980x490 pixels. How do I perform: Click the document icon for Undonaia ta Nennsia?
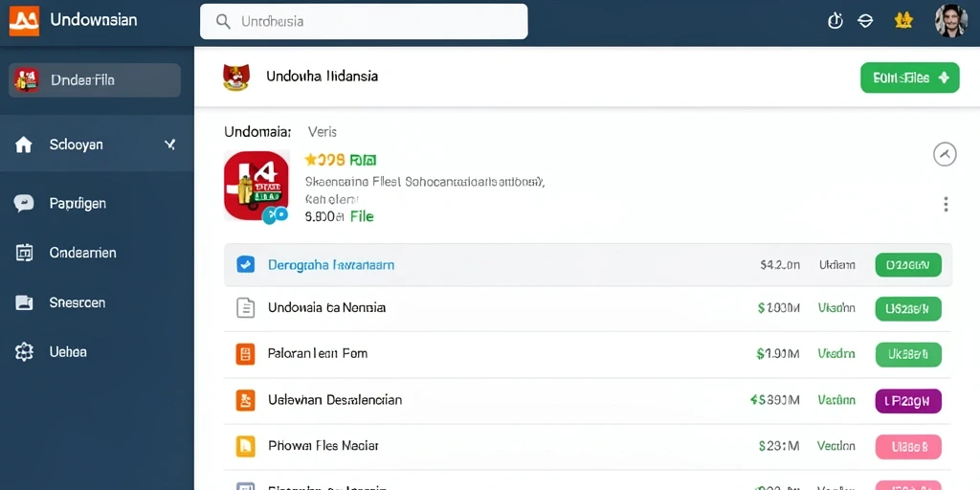pyautogui.click(x=246, y=307)
